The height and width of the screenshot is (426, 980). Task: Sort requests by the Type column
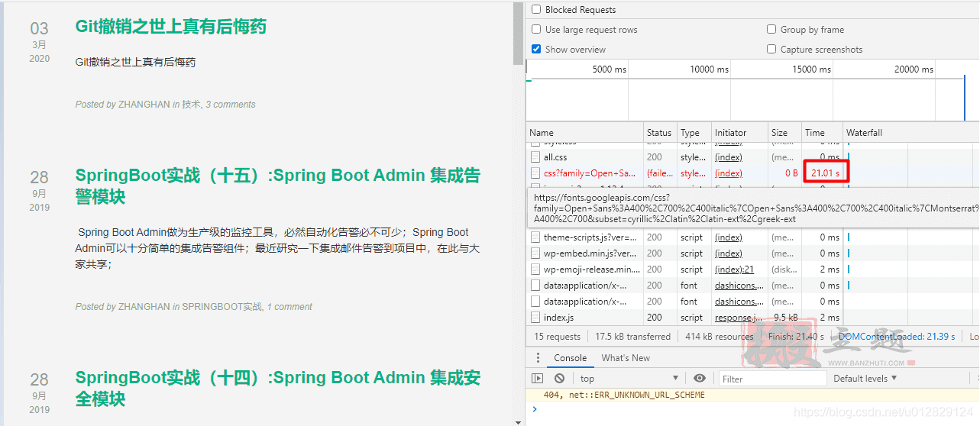[x=694, y=133]
